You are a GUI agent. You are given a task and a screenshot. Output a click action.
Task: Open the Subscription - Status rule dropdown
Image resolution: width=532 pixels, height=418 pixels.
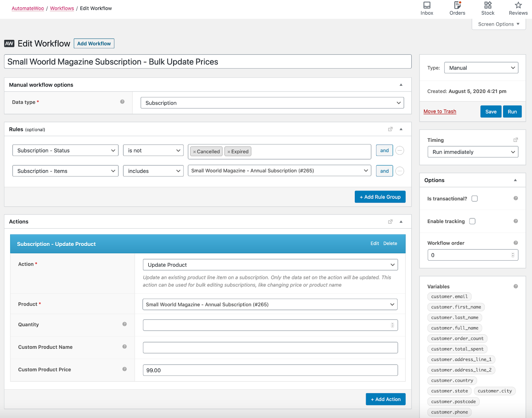pyautogui.click(x=66, y=150)
